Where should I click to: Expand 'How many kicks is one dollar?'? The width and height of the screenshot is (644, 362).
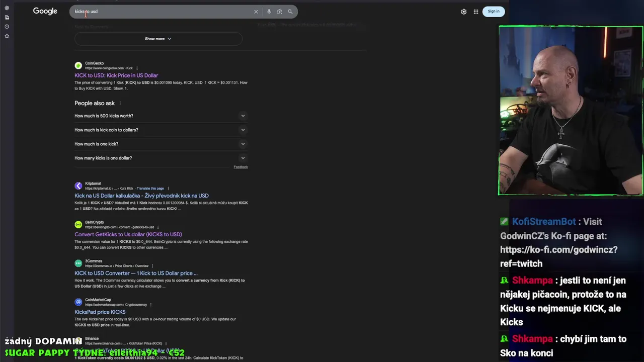point(161,158)
